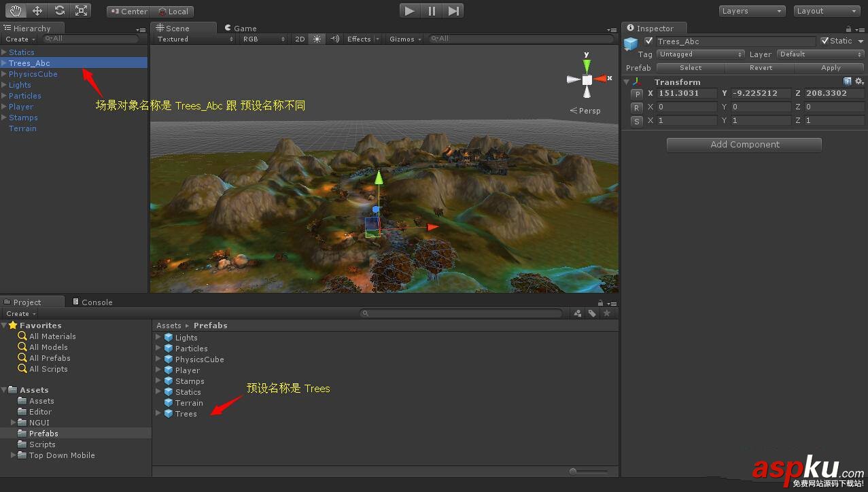The height and width of the screenshot is (492, 868).
Task: Click Inspector panel lock icon
Action: click(x=848, y=29)
